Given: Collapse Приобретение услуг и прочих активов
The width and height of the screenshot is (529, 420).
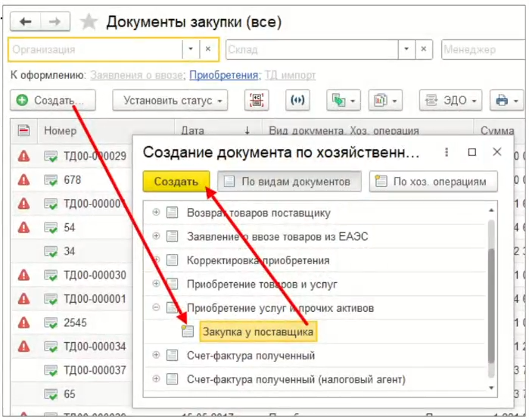Looking at the screenshot, I should (x=156, y=307).
